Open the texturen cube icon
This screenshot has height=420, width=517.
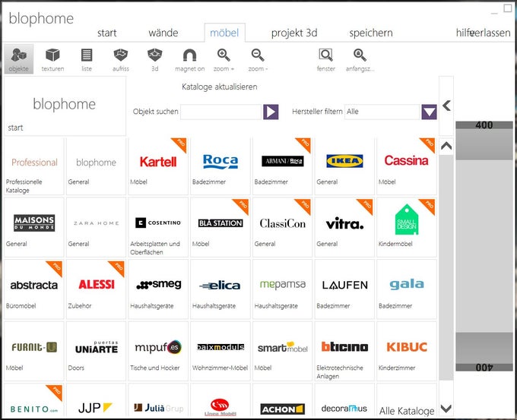point(52,59)
